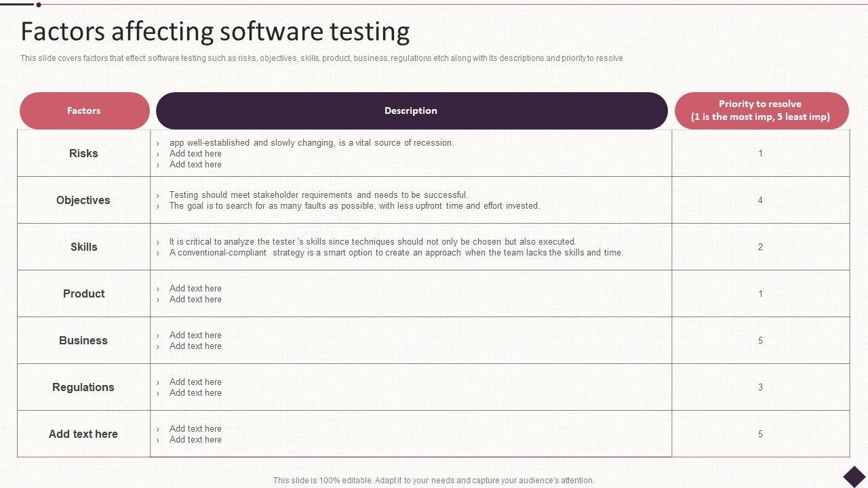Select the Risks row label

(x=83, y=153)
